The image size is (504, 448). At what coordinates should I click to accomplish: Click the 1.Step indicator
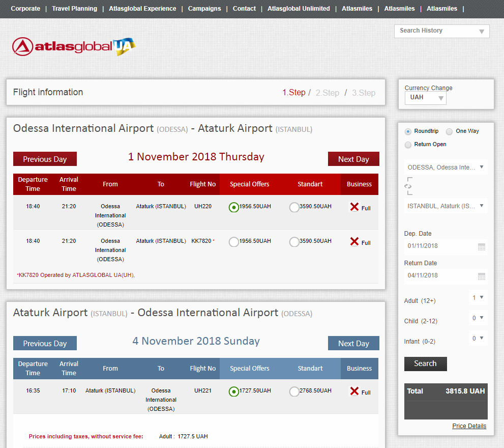[x=294, y=93]
